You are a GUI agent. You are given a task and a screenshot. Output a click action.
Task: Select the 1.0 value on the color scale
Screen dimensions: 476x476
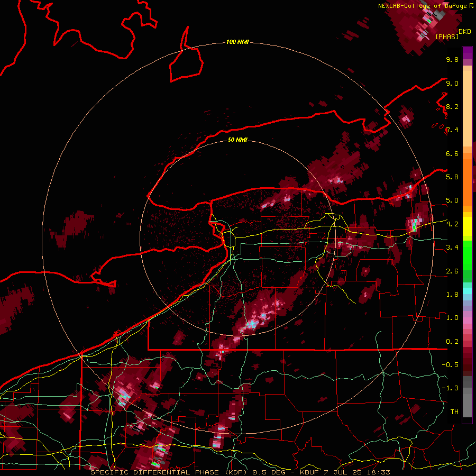coord(452,318)
